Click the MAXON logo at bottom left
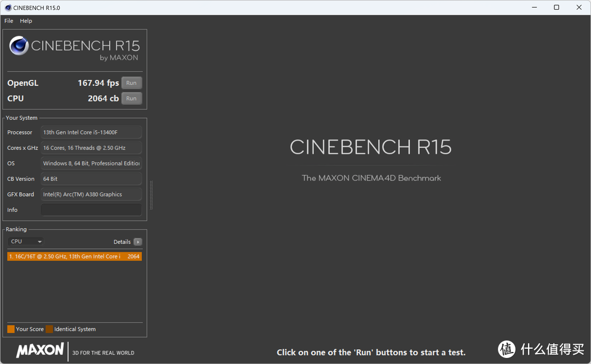591x364 pixels. [40, 350]
